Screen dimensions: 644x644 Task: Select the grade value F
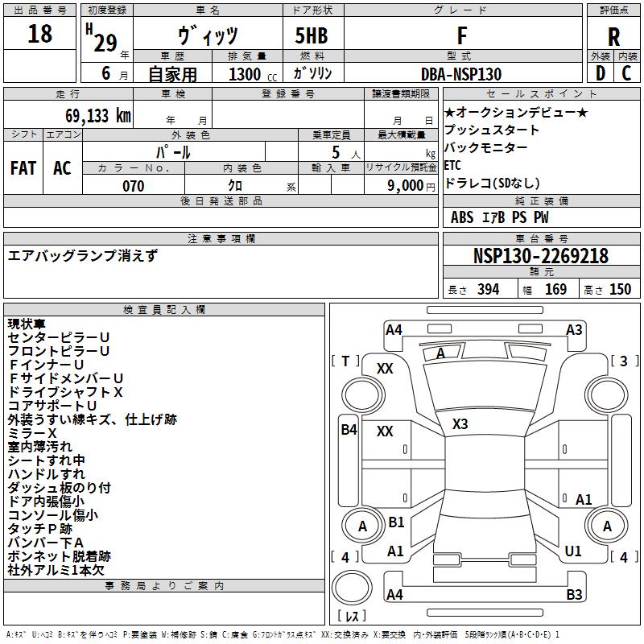(462, 35)
